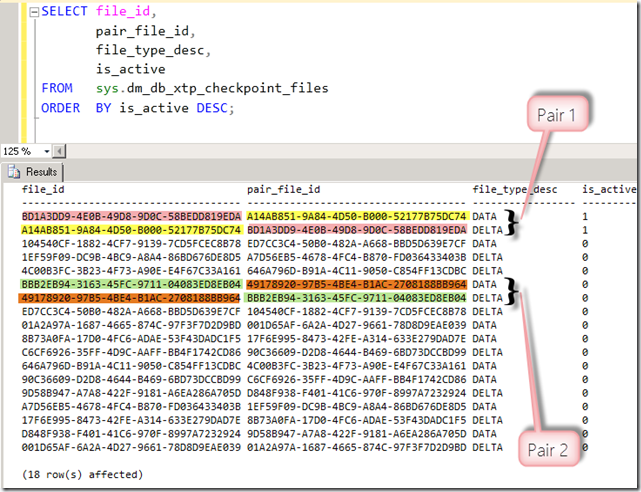Click the pair_file_id column header
641x492 pixels.
pyautogui.click(x=283, y=189)
